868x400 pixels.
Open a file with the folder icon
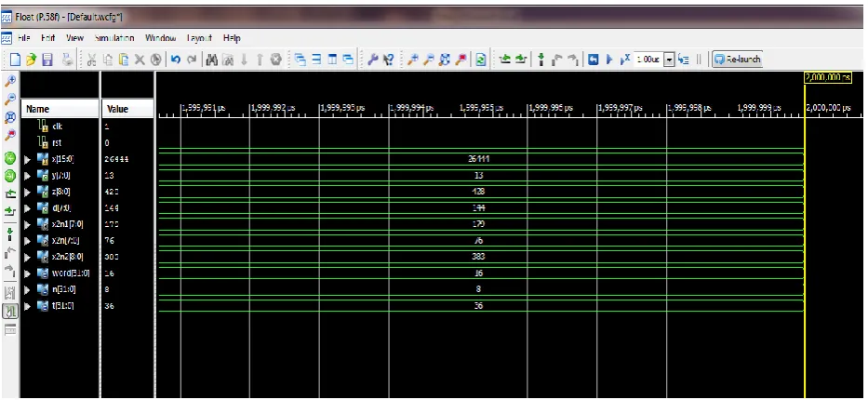(31, 60)
